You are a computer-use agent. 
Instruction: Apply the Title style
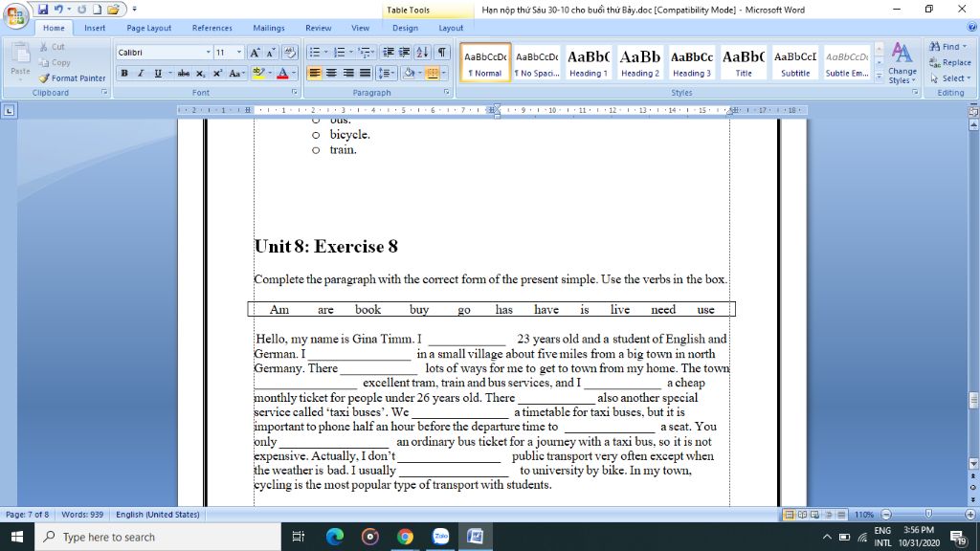744,62
